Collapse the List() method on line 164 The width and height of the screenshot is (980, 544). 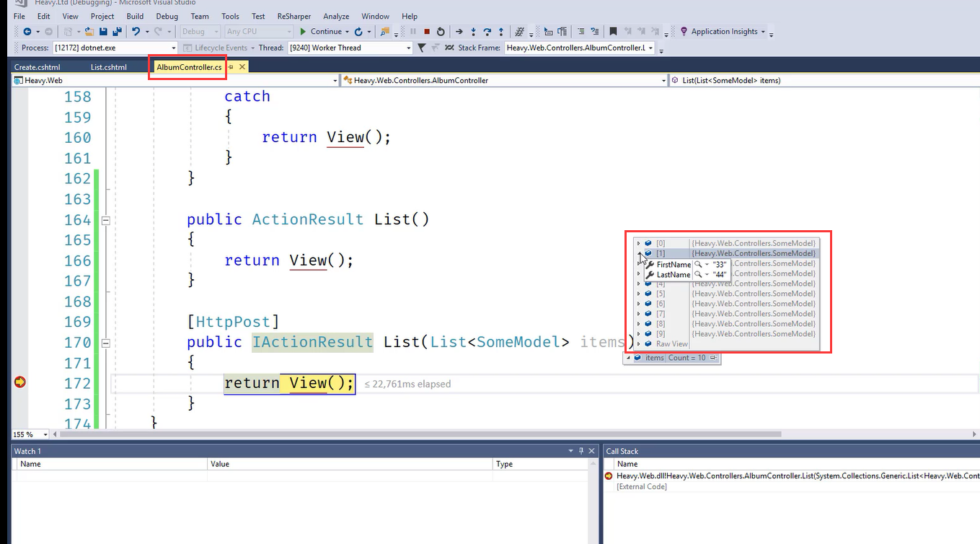point(106,220)
